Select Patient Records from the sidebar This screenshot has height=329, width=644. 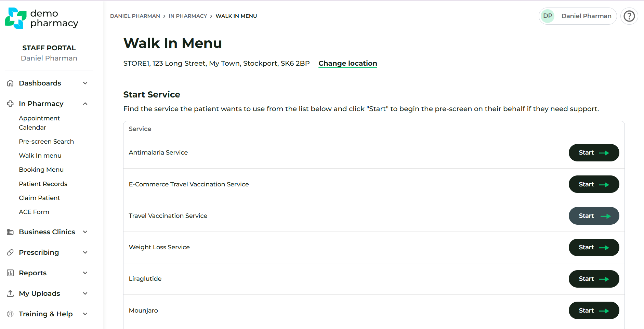[x=43, y=184]
